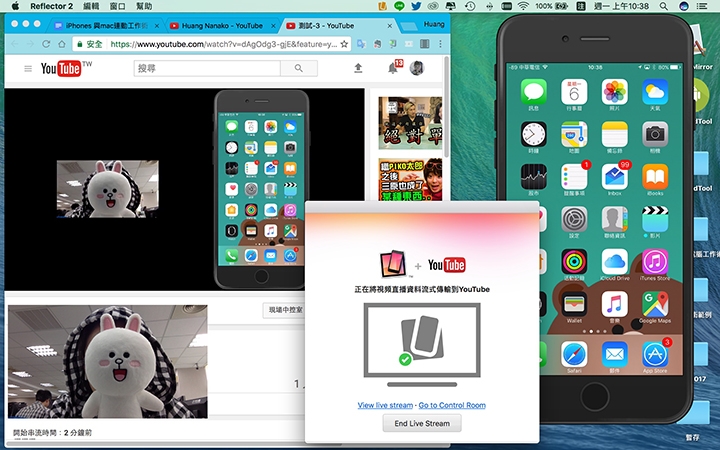Viewport: 720px width, 450px height.
Task: Select the 測試-3 - YouTube tab
Action: tap(338, 26)
